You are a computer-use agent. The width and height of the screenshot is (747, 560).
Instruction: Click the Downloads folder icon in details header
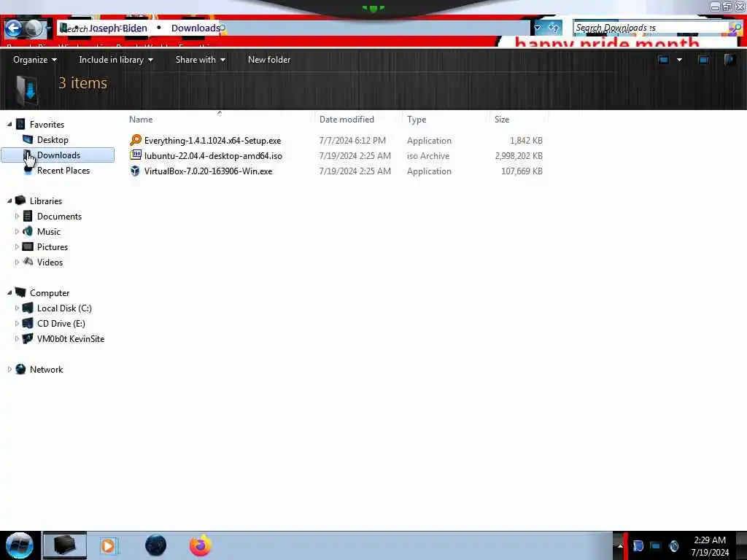[x=27, y=90]
